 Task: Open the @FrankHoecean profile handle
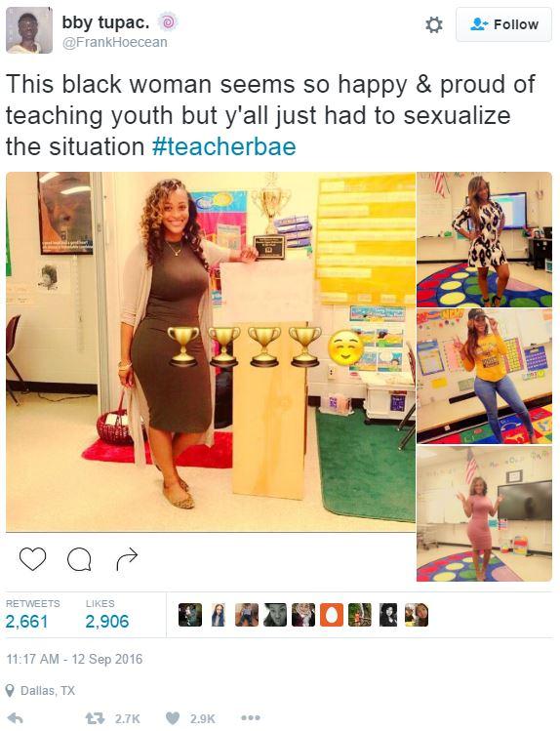[114, 42]
